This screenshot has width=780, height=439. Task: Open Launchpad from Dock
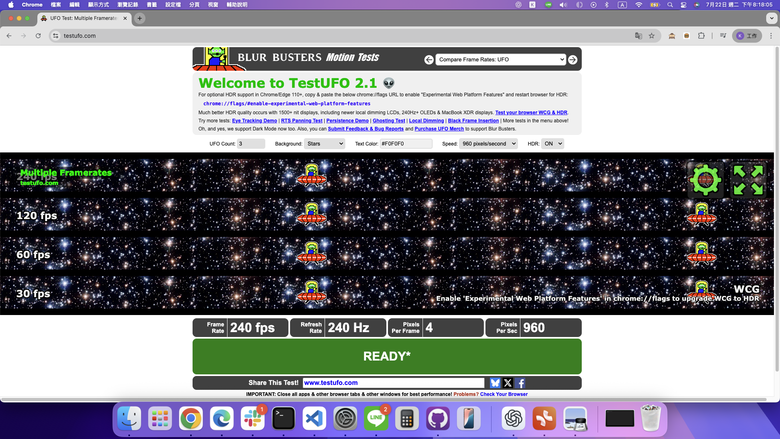(x=160, y=419)
